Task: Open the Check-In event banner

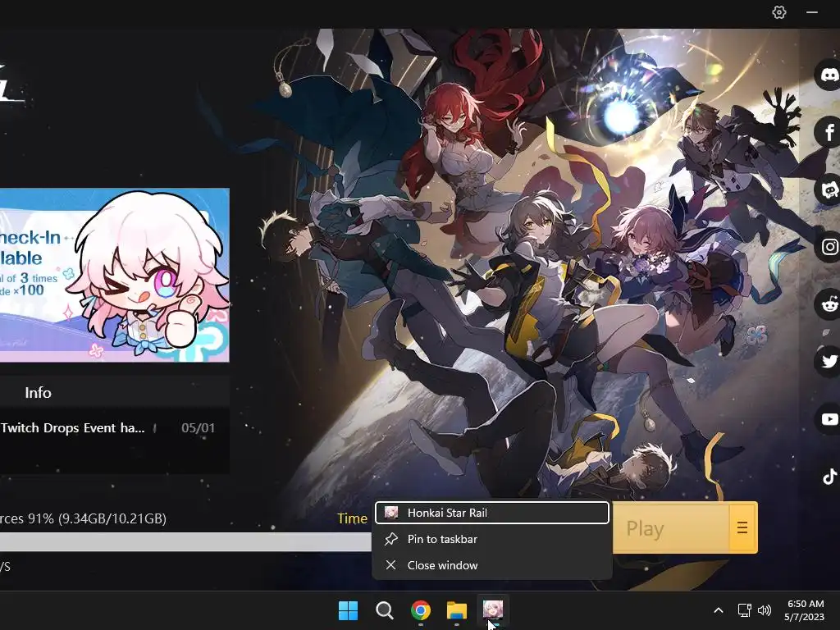Action: (x=115, y=276)
